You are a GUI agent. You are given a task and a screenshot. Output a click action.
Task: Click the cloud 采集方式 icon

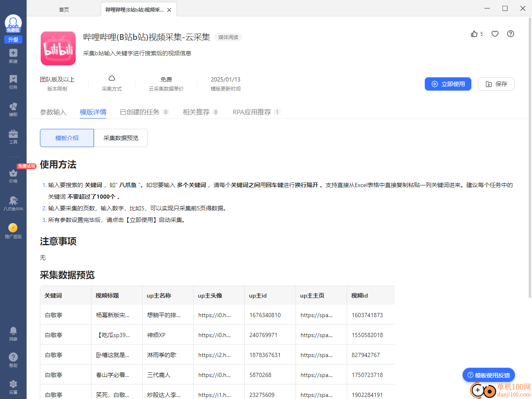(112, 78)
